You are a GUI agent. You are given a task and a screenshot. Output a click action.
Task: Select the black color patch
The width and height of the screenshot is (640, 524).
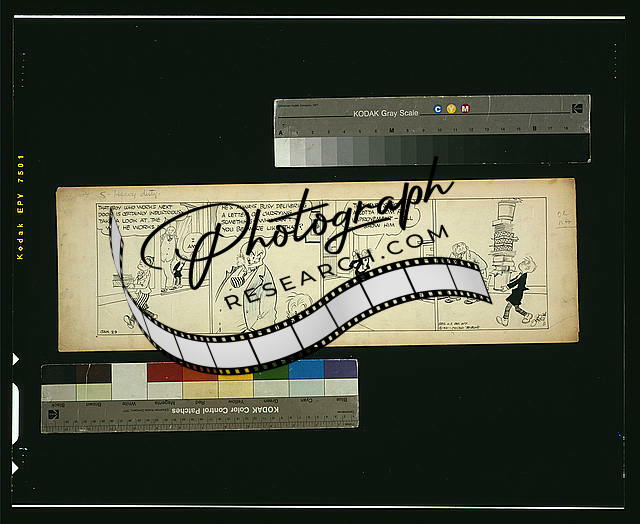click(x=58, y=373)
